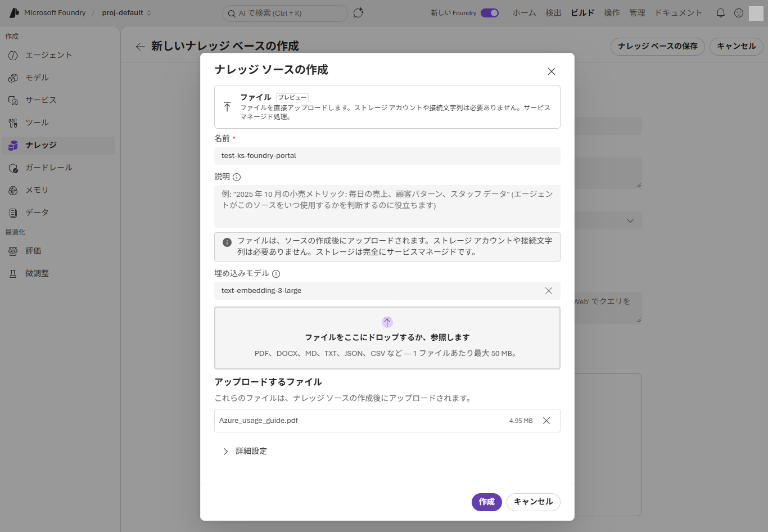
Task: Open the ドキュメント link in top bar
Action: [678, 13]
